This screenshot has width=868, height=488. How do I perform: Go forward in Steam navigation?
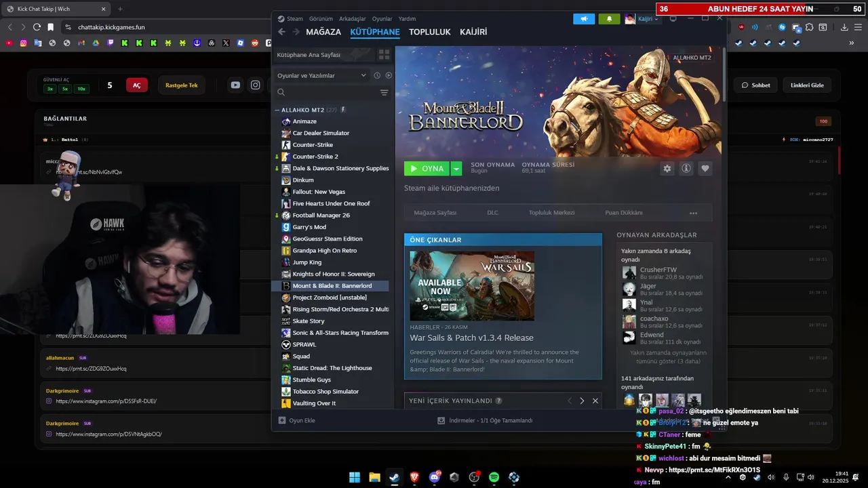[296, 32]
